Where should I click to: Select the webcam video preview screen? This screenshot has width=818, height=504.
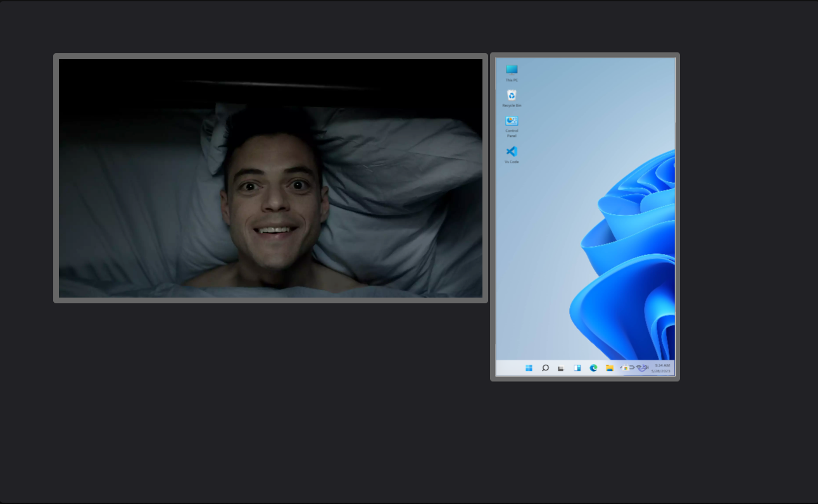click(x=270, y=178)
